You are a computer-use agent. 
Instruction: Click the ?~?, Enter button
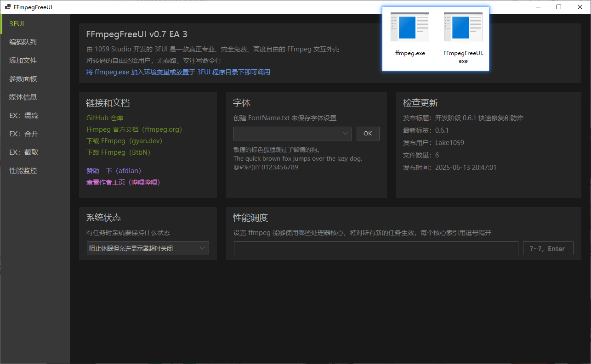tap(548, 248)
